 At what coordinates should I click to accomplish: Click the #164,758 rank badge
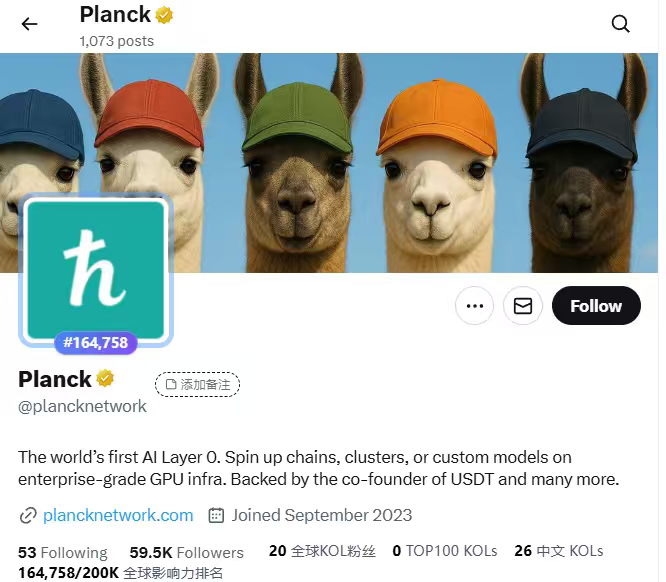(96, 342)
